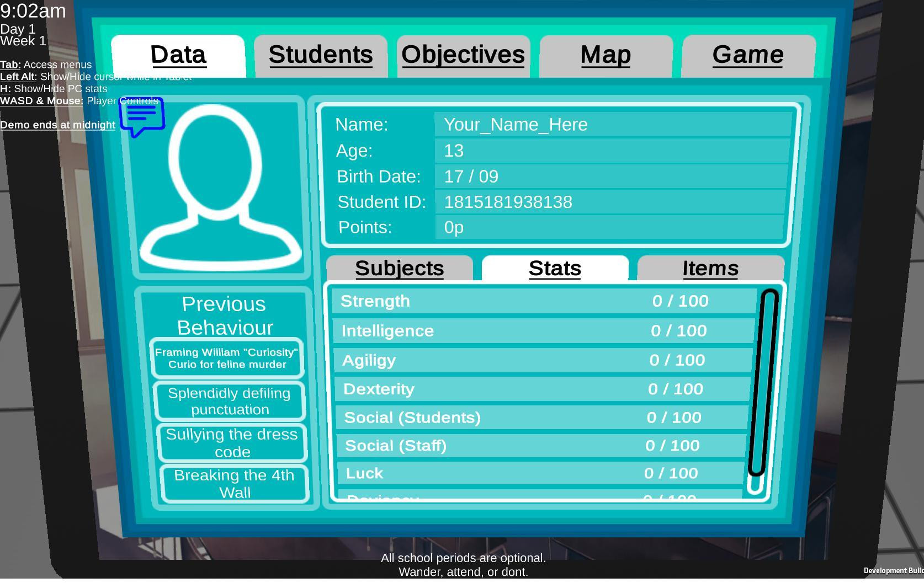Click the Birth Date field

610,176
